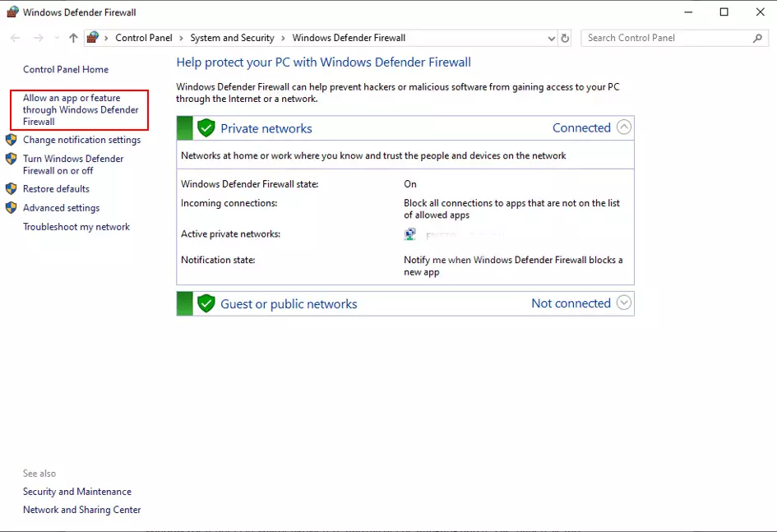
Task: Click the Not connected status text
Action: (571, 303)
